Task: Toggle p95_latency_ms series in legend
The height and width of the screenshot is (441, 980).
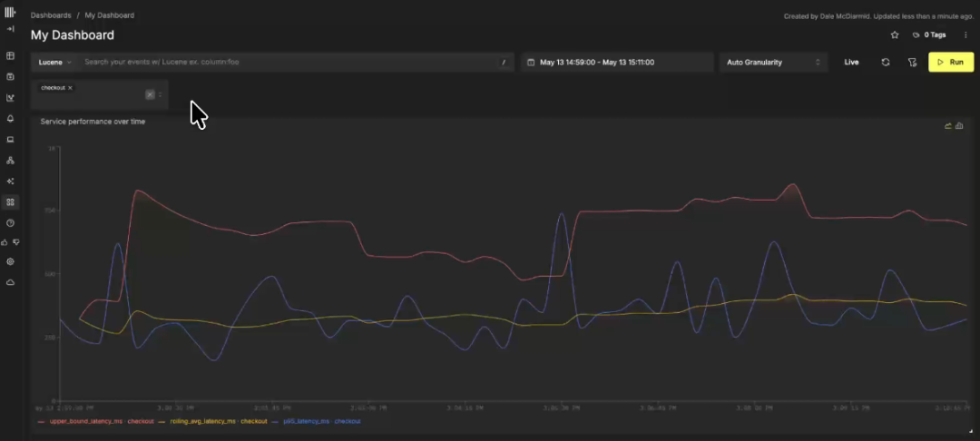Action: pos(317,421)
